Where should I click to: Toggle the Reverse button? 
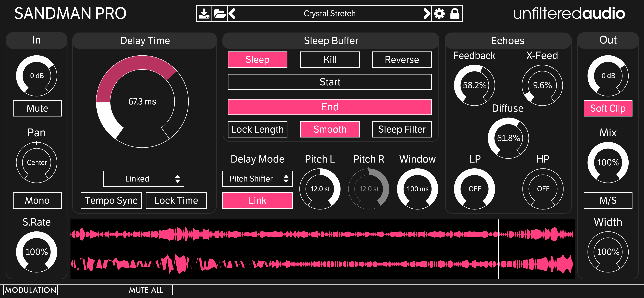tap(402, 59)
